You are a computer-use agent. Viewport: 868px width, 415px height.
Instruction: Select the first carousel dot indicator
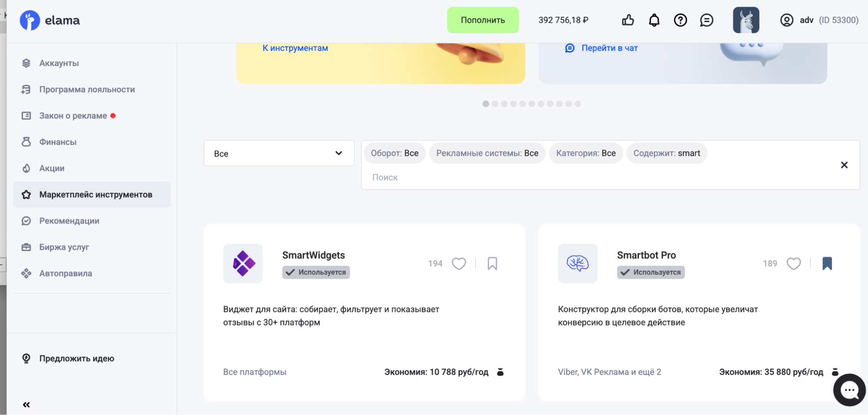coord(486,104)
